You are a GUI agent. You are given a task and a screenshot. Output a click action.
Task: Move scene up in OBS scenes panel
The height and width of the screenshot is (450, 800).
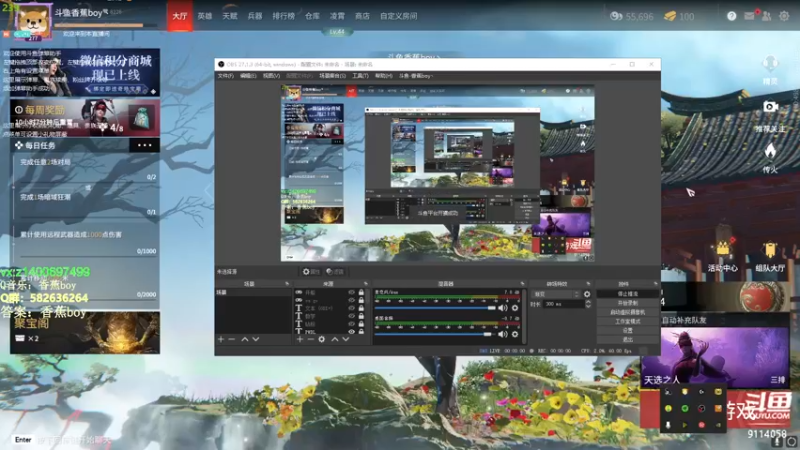[244, 339]
